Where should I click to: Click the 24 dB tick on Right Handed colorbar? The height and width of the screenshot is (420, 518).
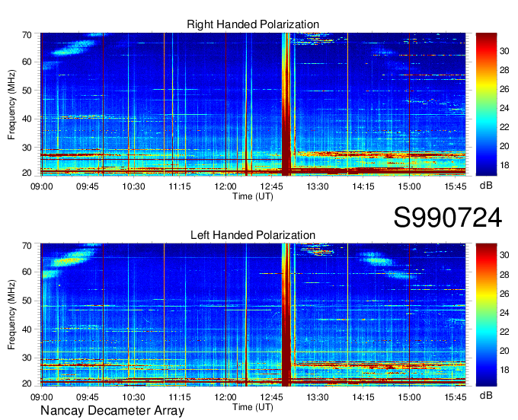504,108
